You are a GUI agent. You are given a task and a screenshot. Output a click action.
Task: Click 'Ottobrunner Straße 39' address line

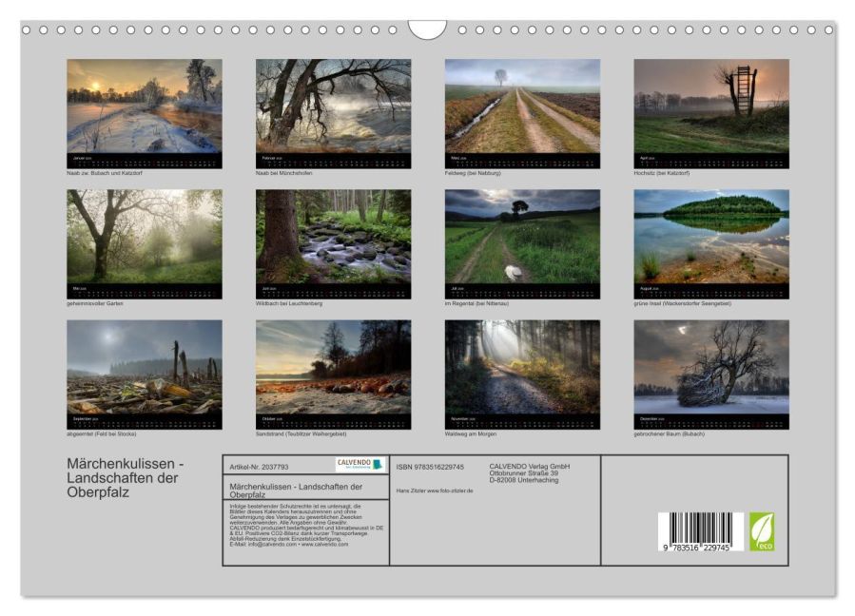click(x=523, y=473)
